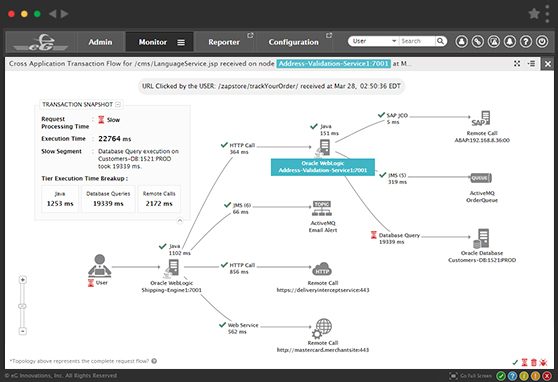Click the HTTP Call 364 ms label

[242, 148]
